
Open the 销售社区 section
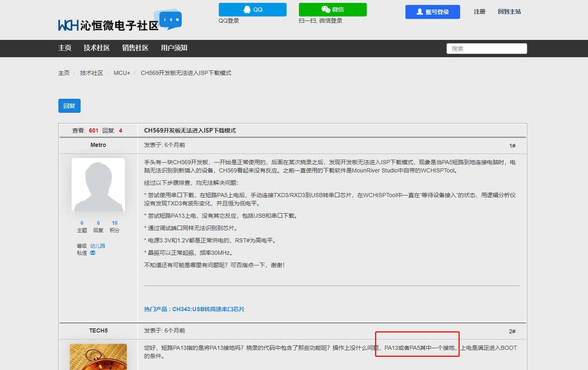point(135,48)
